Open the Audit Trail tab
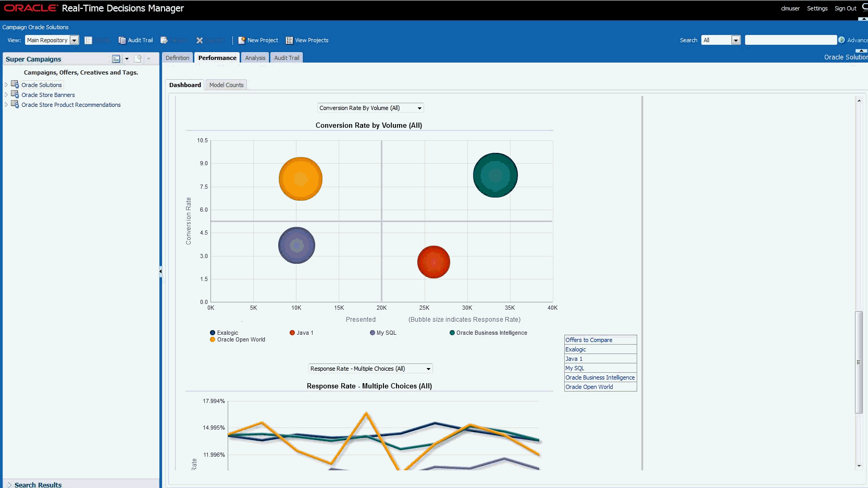868x488 pixels. (x=287, y=58)
